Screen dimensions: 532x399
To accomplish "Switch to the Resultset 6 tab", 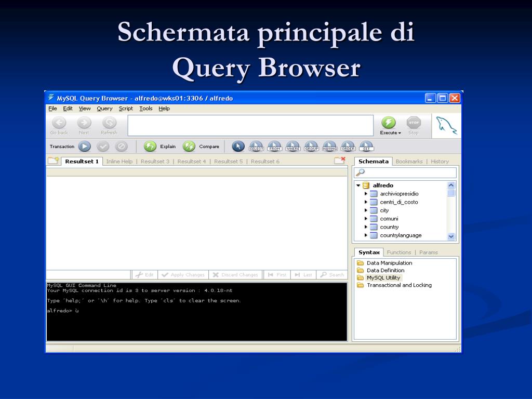I will [x=265, y=162].
